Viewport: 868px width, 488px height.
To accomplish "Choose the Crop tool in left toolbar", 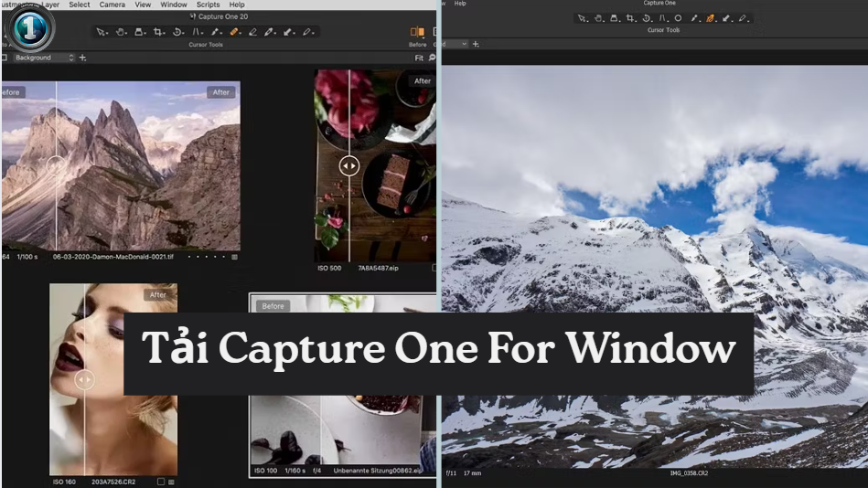I will tap(158, 32).
